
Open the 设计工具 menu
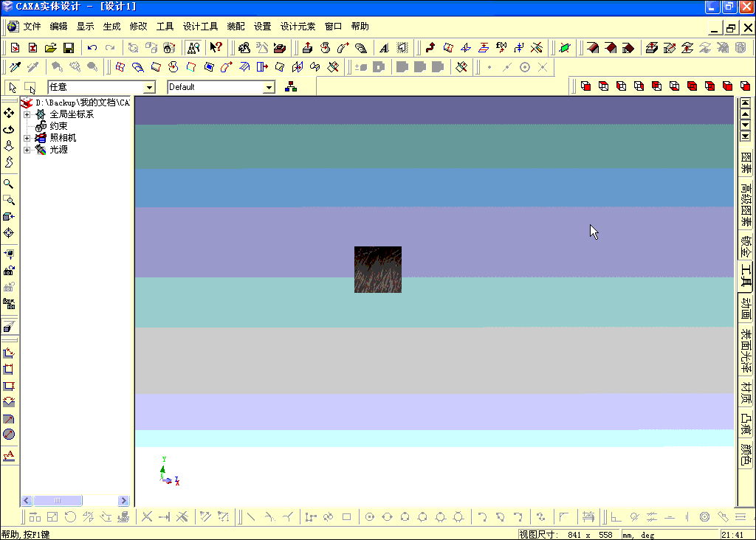click(200, 27)
